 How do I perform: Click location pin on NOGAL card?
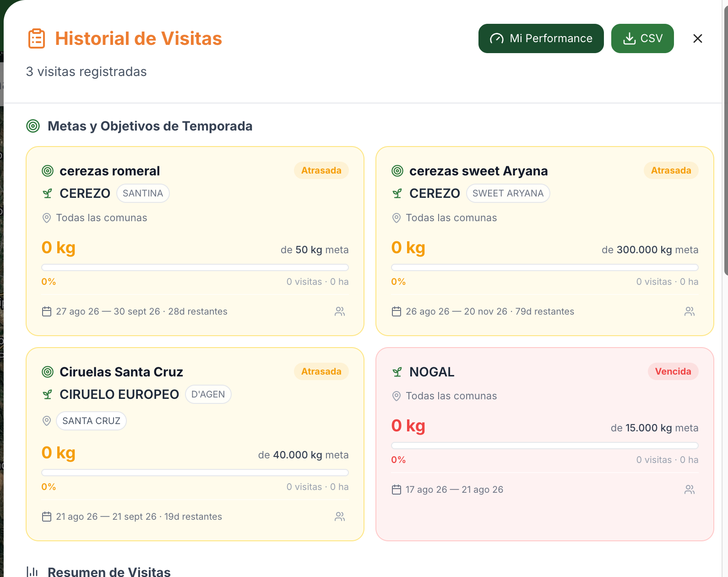pos(397,396)
